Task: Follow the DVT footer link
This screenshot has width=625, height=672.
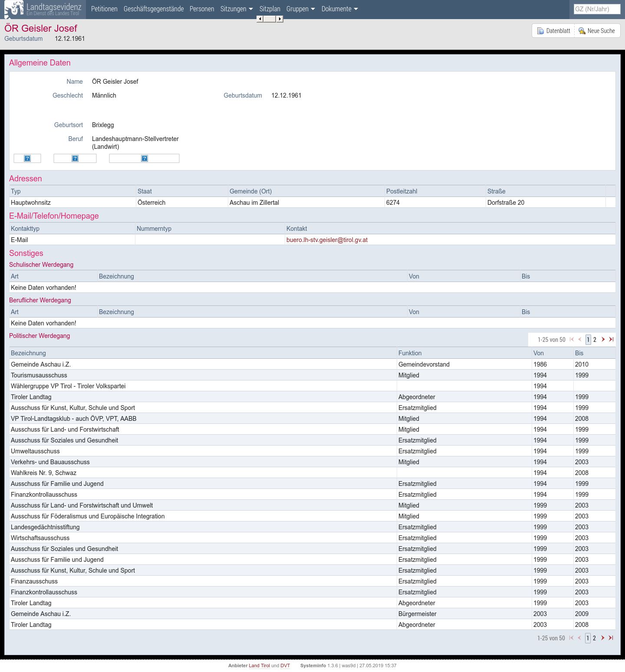Action: (285, 665)
